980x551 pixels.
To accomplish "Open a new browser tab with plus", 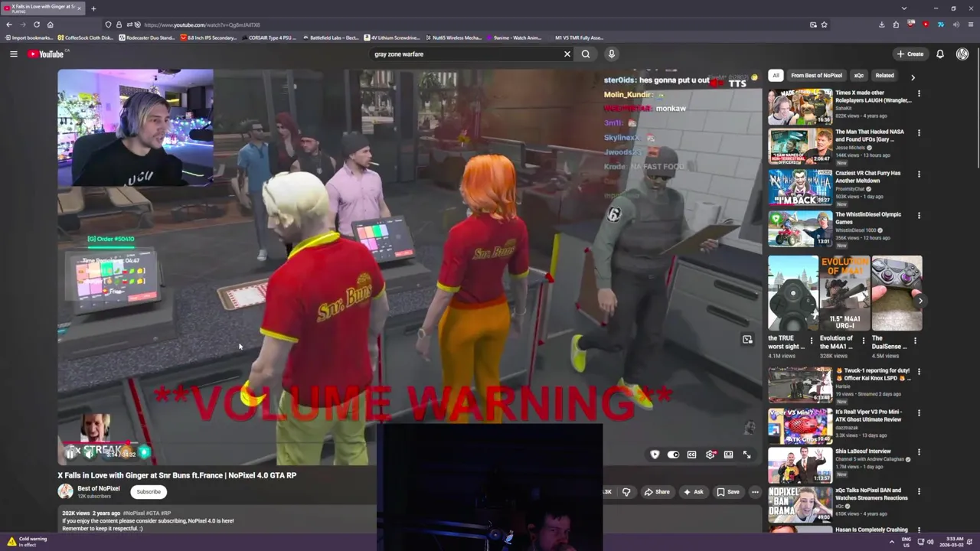I will pyautogui.click(x=93, y=8).
